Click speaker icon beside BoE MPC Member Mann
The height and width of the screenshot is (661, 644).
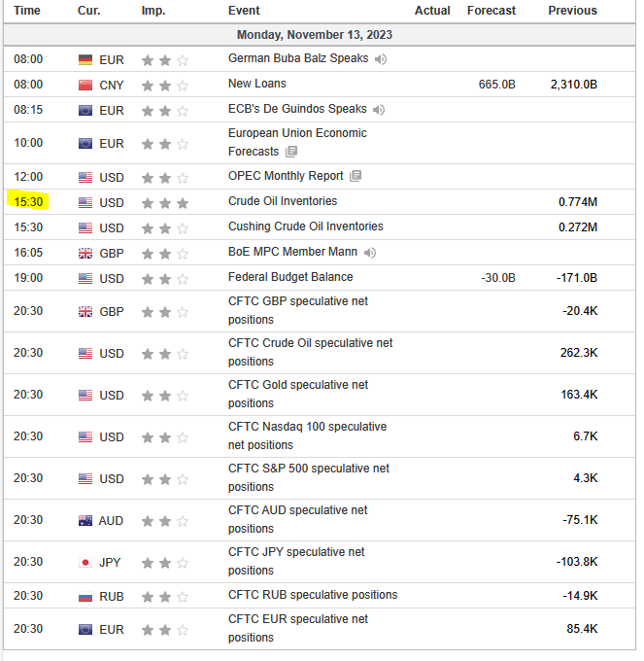click(370, 253)
